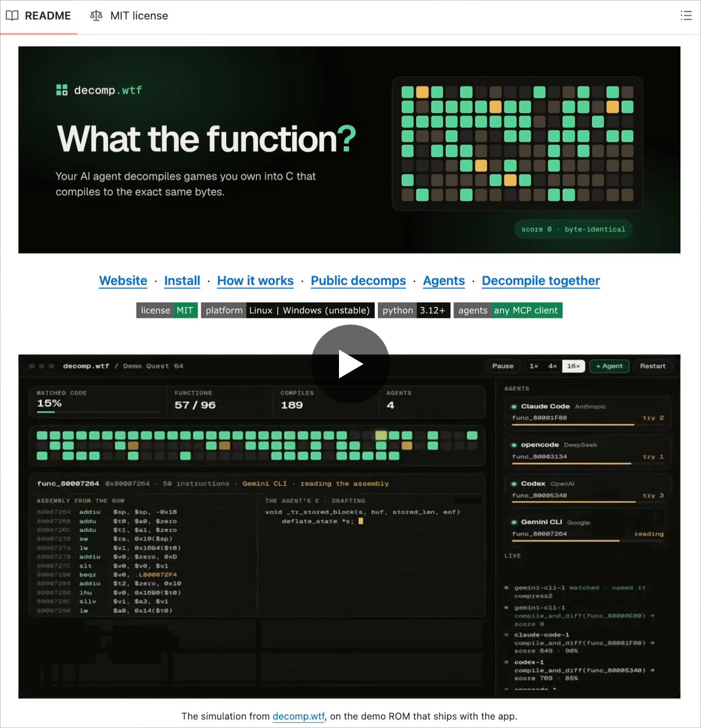Screen dimensions: 701x728
Task: Open the README tab
Action: (38, 16)
